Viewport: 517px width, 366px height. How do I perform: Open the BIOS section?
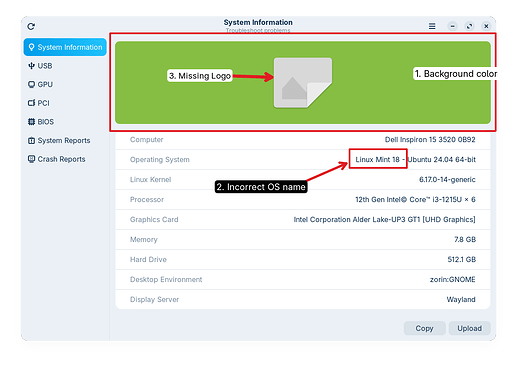click(x=65, y=122)
